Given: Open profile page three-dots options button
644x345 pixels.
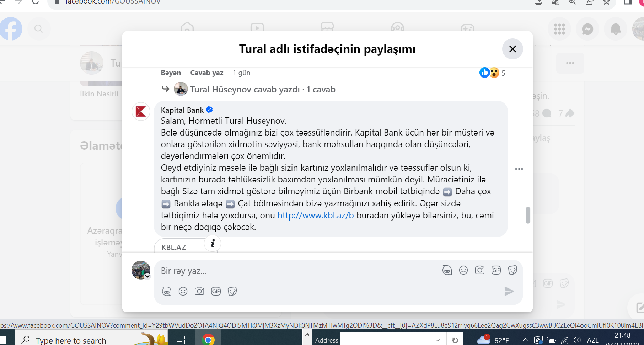Looking at the screenshot, I should [570, 63].
